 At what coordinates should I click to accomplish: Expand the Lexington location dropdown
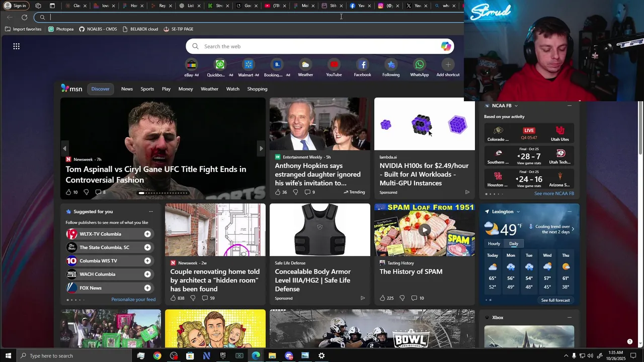tap(518, 212)
